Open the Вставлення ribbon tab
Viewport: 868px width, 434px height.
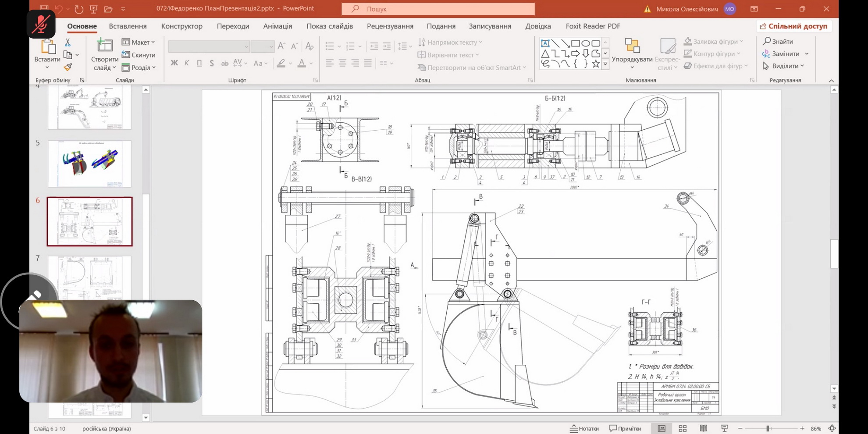[128, 26]
